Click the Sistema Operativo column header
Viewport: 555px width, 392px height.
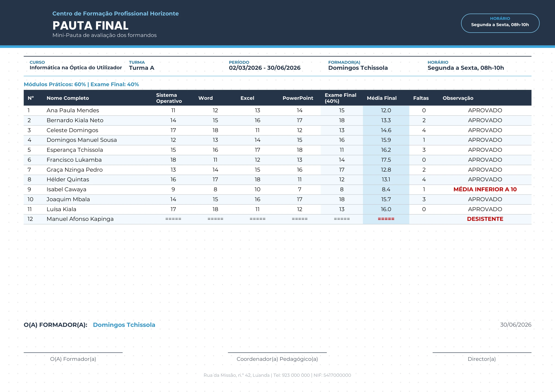tap(169, 98)
